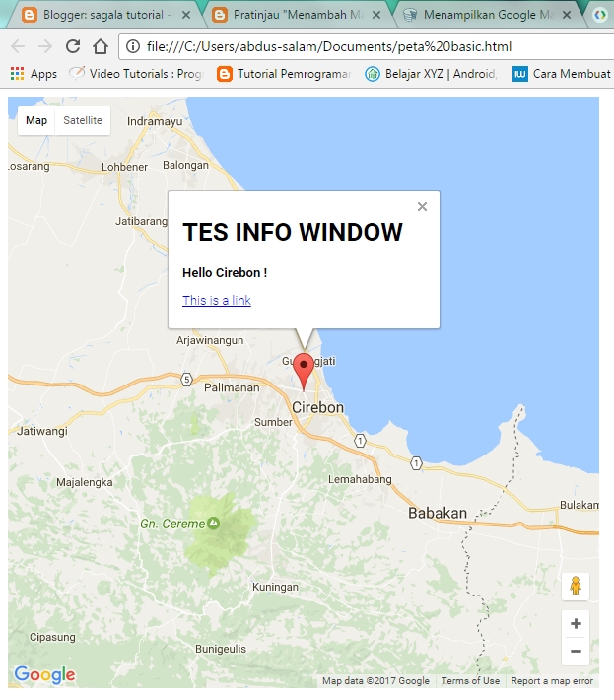
Task: Click the Balongan label
Action: (x=185, y=165)
